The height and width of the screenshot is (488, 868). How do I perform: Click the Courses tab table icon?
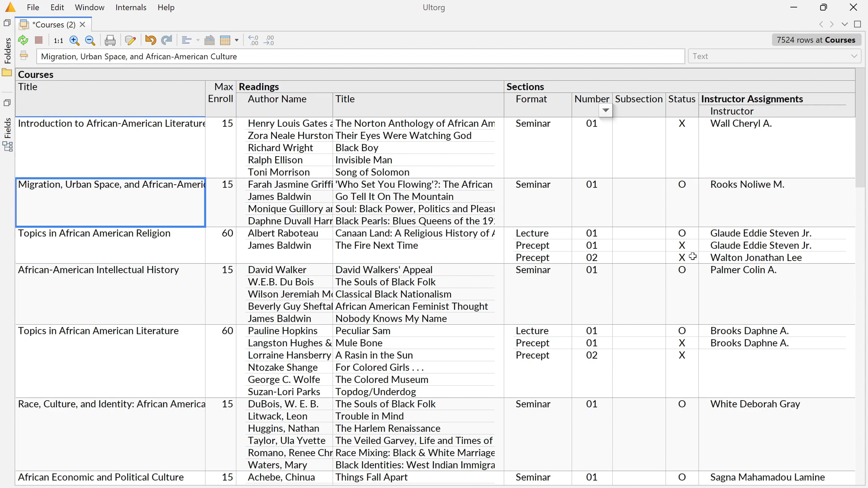click(x=24, y=24)
